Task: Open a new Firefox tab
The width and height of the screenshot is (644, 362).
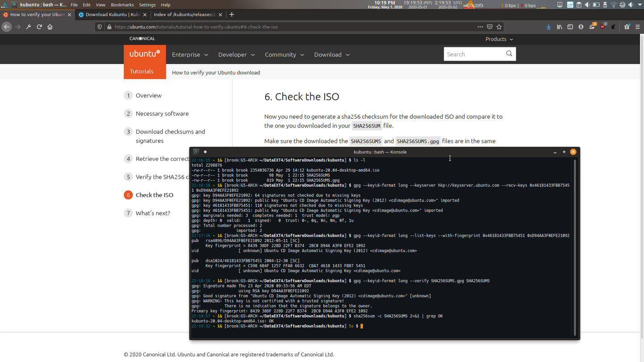Action: pos(232,14)
